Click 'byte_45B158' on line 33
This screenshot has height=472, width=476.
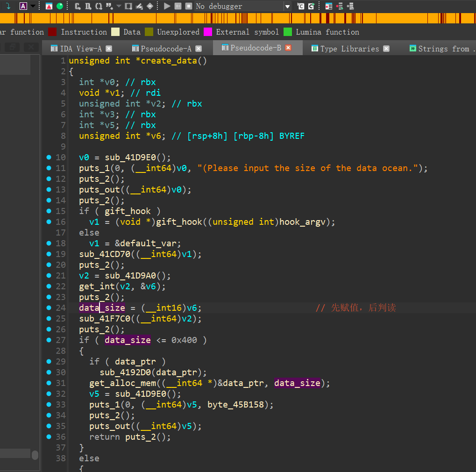point(236,405)
